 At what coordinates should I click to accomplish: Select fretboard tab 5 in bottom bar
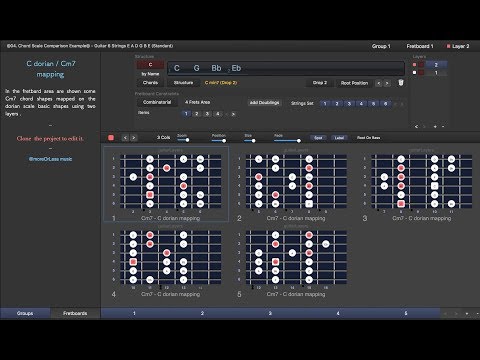tap(406, 313)
